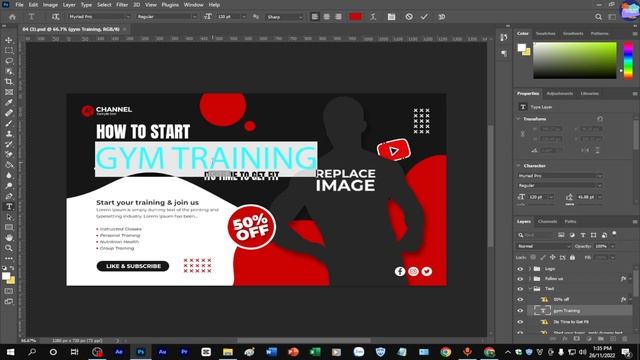Image resolution: width=640 pixels, height=360 pixels.
Task: Select the Eyedropper tool
Action: 9,102
